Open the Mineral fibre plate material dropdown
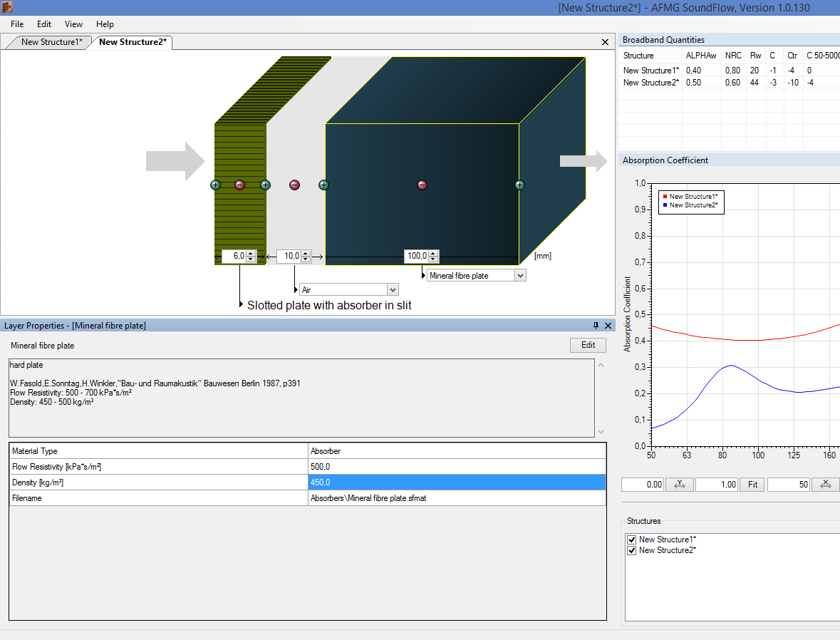 [520, 276]
